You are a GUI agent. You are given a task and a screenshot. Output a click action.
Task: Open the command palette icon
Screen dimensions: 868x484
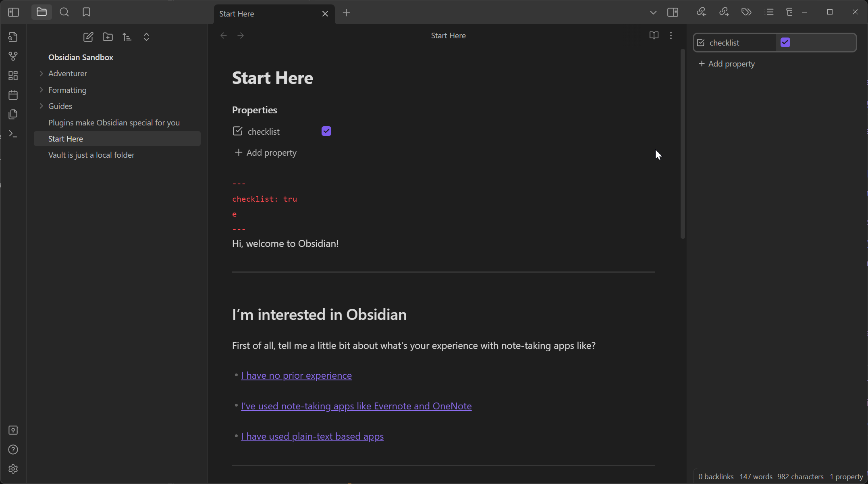[x=13, y=134]
